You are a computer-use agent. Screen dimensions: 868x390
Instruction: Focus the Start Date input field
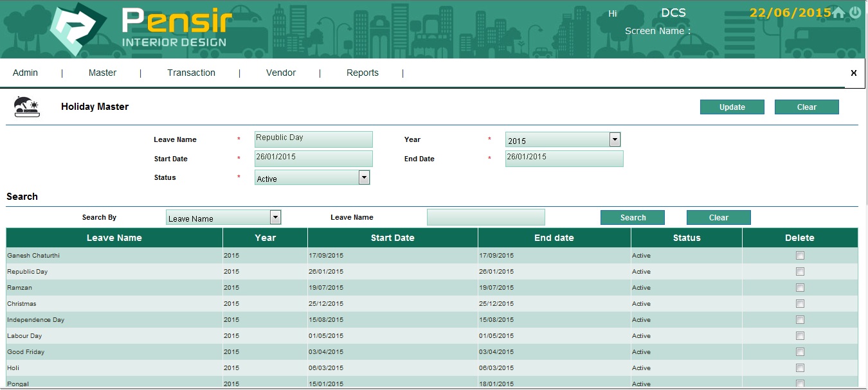point(314,159)
